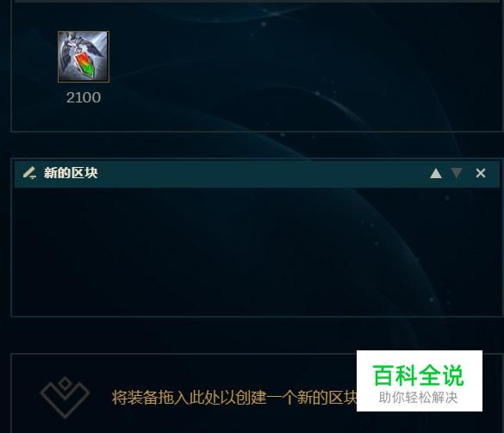Move the 新的区块 block up
Viewport: 504px width, 433px height.
(x=436, y=173)
